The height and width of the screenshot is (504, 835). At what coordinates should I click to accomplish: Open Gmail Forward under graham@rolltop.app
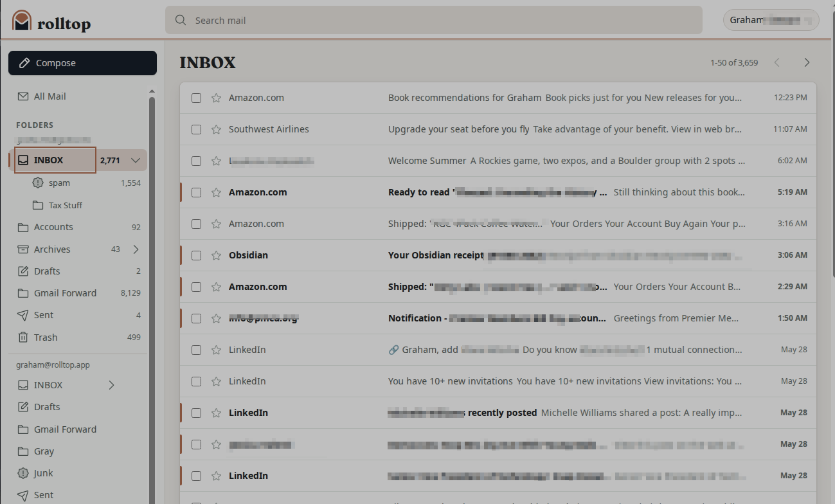coord(78,429)
